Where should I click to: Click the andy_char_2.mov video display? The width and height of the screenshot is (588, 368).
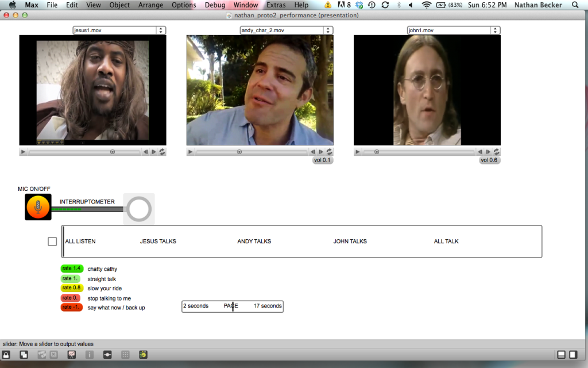pyautogui.click(x=260, y=90)
